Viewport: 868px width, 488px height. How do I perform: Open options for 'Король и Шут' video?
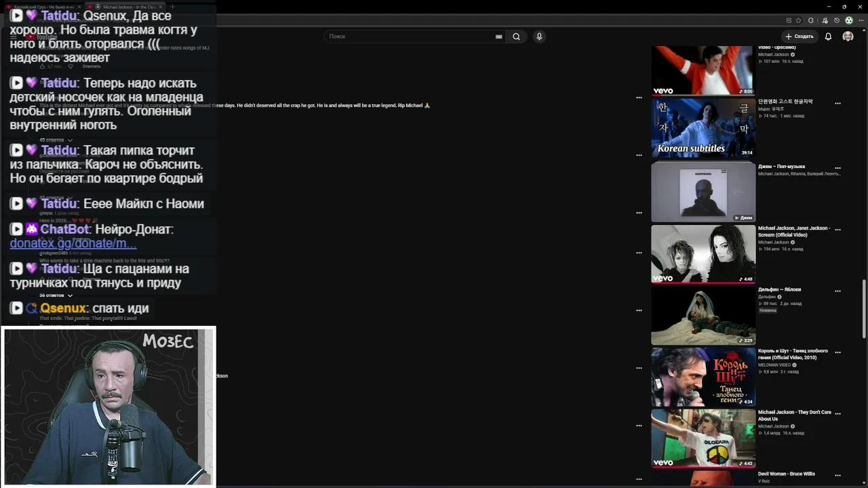pos(837,352)
